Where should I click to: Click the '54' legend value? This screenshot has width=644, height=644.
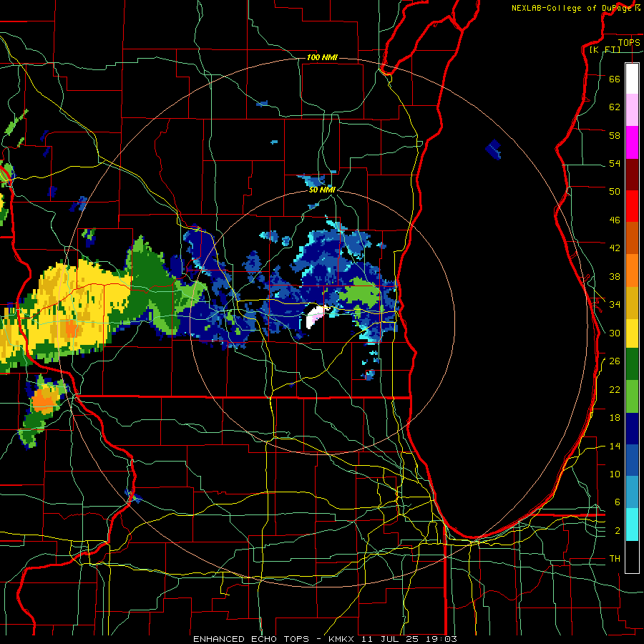[615, 163]
